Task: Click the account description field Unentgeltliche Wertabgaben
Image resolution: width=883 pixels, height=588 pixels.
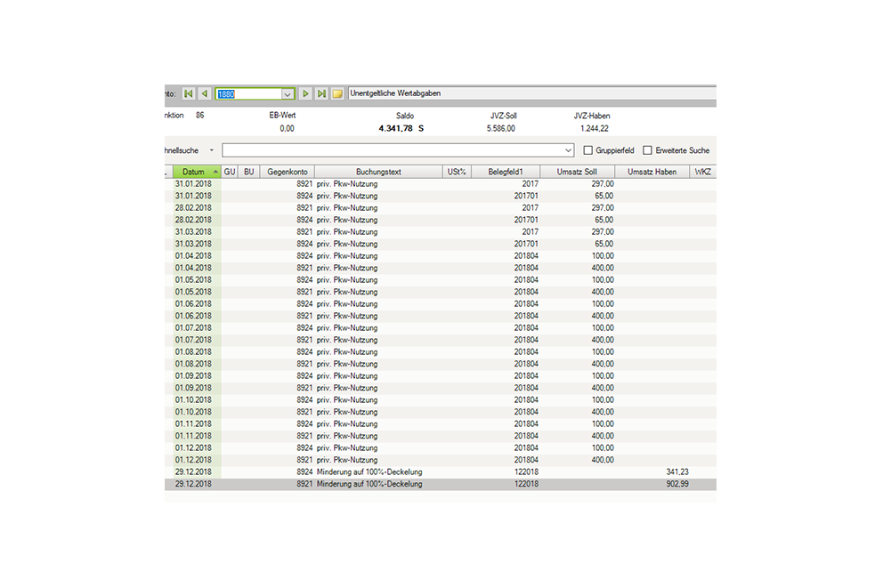Action: (531, 93)
